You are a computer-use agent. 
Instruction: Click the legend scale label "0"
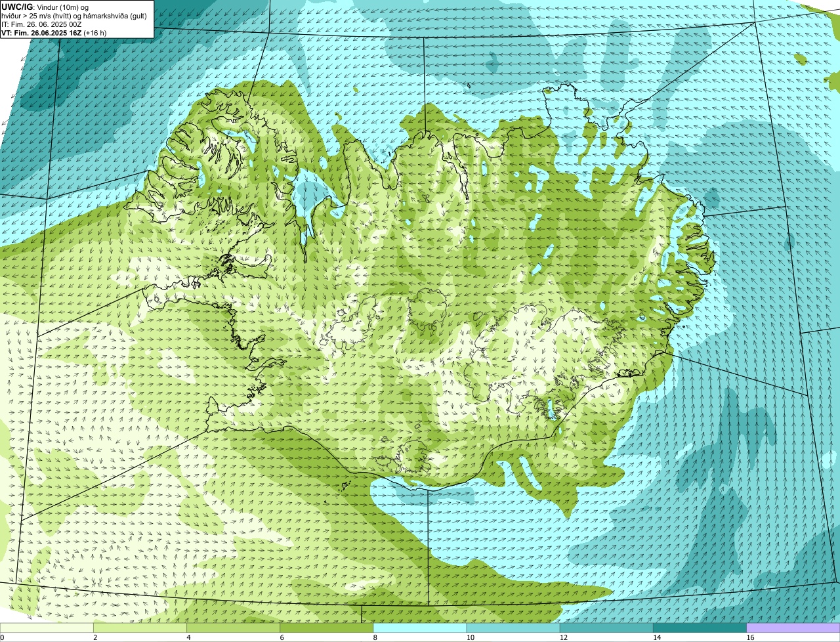2,637
